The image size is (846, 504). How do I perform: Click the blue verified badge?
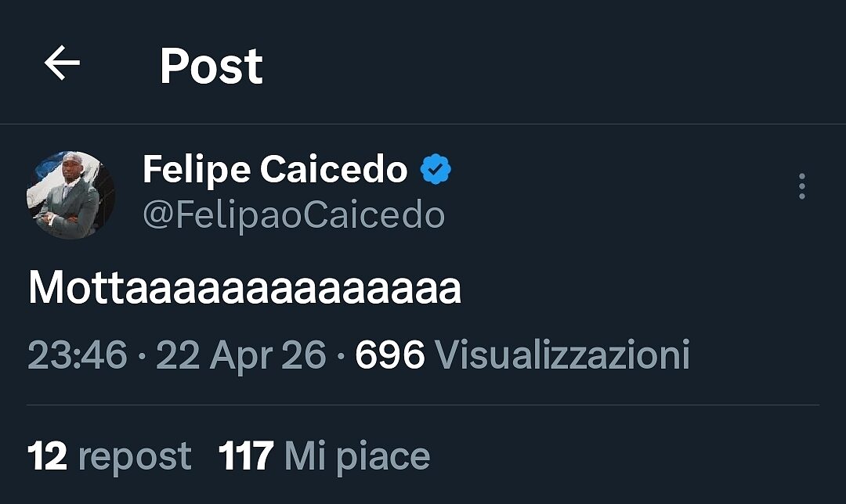(x=436, y=170)
